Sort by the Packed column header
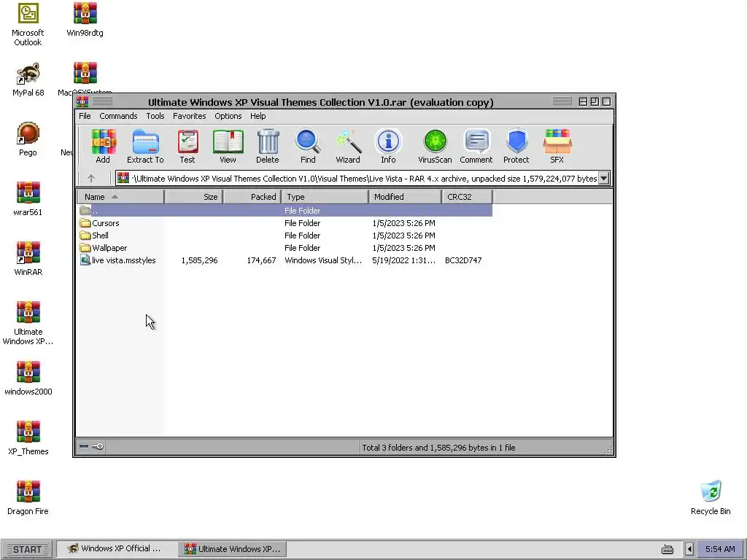The height and width of the screenshot is (560, 747). coord(252,197)
